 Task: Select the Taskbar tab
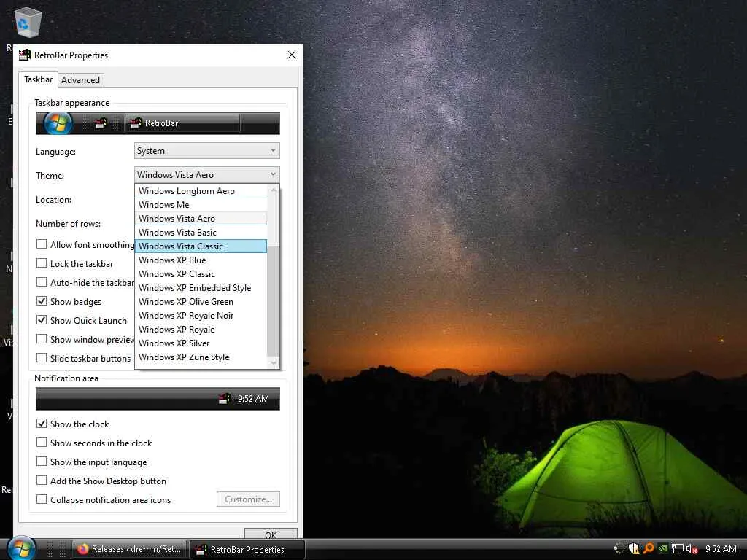[39, 79]
